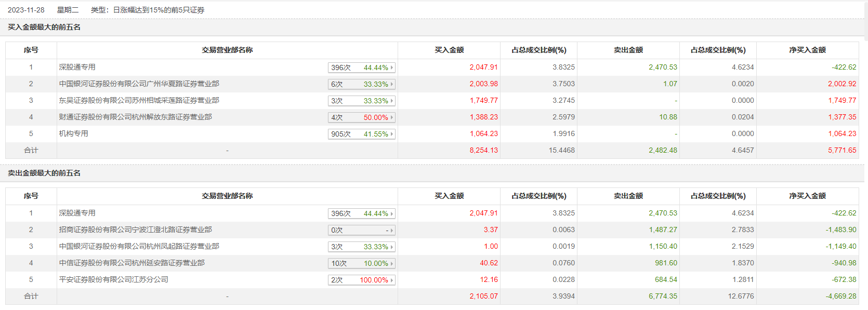This screenshot has width=868, height=310.
Task: Expand the 905次 41.55% dropdown for 机构专用
Action: (362, 134)
